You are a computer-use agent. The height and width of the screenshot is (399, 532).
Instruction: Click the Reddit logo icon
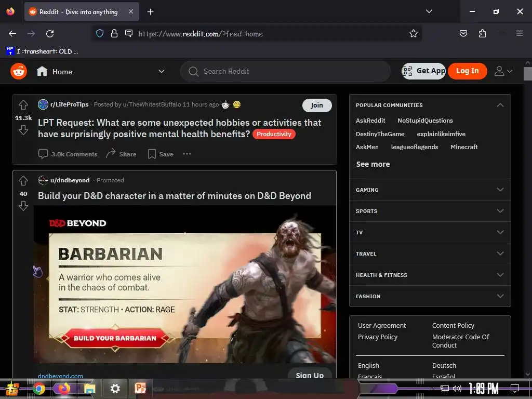tap(19, 71)
